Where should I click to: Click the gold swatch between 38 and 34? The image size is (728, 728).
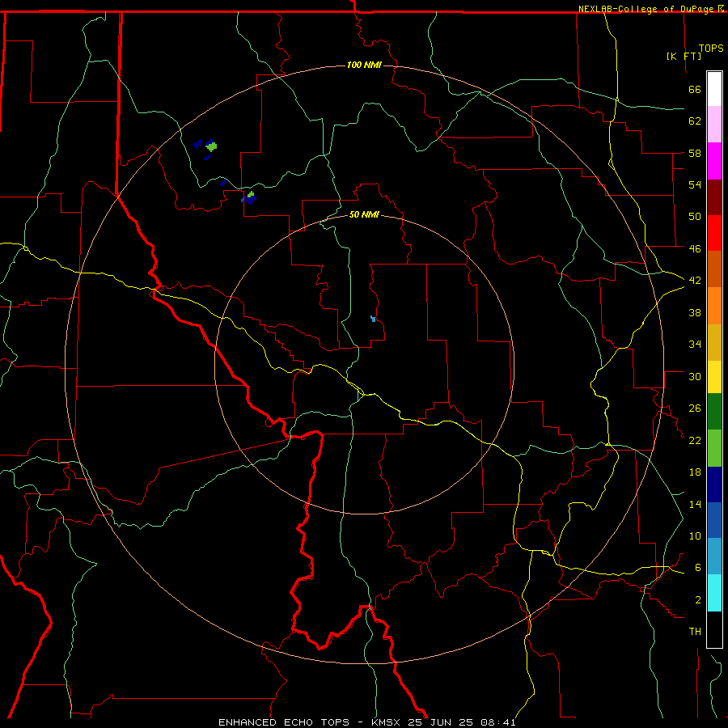coord(714,343)
